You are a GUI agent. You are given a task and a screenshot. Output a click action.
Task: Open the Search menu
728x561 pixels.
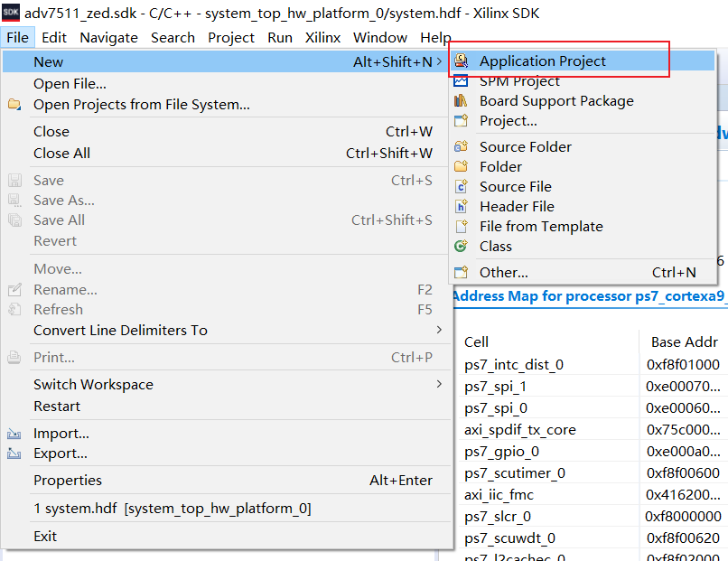point(173,37)
